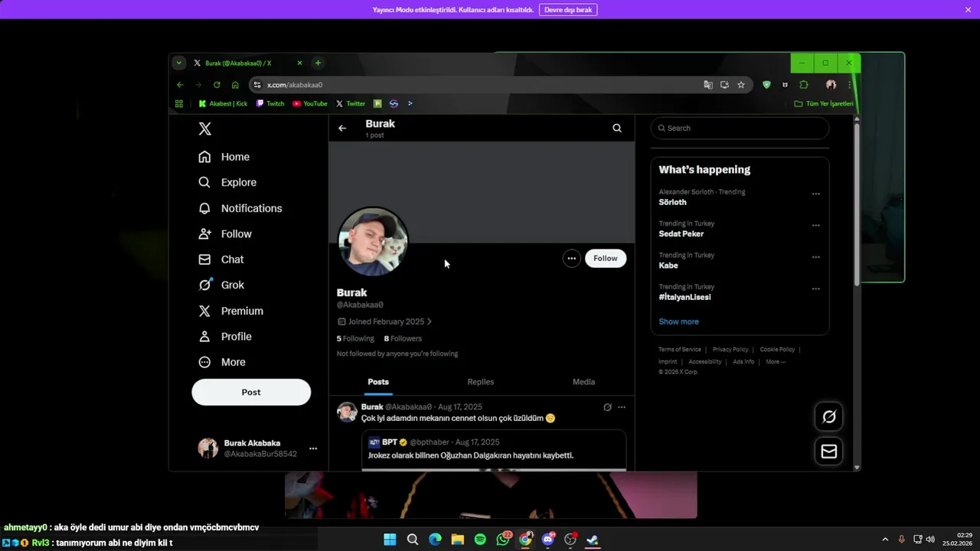Open options for the Sedat Peker trend

point(815,226)
